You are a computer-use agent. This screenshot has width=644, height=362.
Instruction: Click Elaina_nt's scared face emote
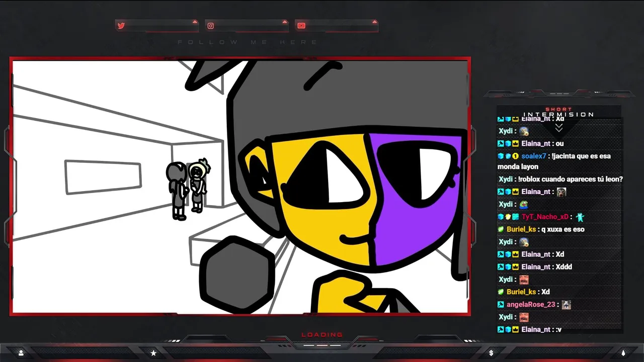click(x=561, y=192)
